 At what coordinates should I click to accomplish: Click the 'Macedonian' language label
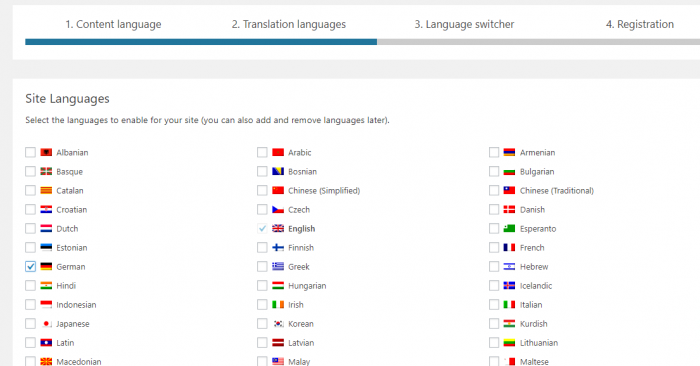point(79,362)
